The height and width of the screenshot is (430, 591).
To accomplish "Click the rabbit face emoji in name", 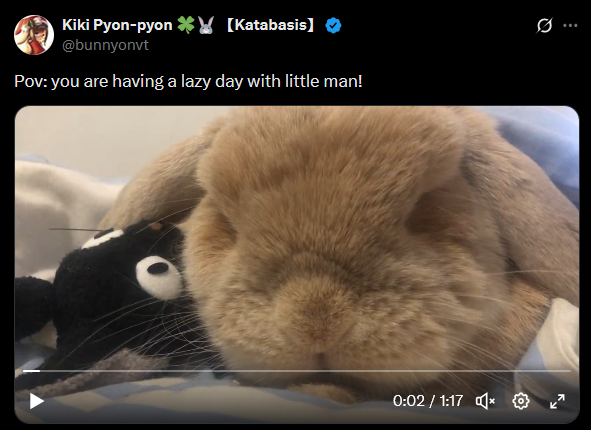I will 206,25.
